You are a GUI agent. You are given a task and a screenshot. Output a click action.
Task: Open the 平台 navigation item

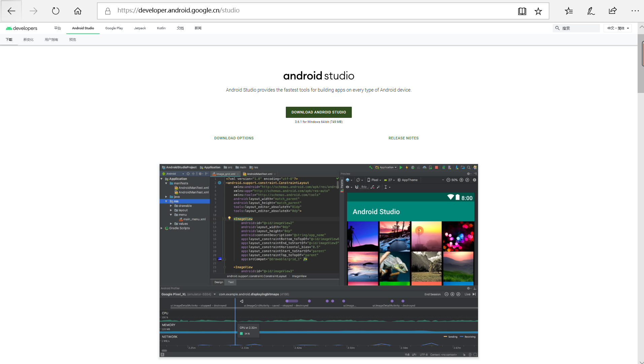click(x=58, y=28)
